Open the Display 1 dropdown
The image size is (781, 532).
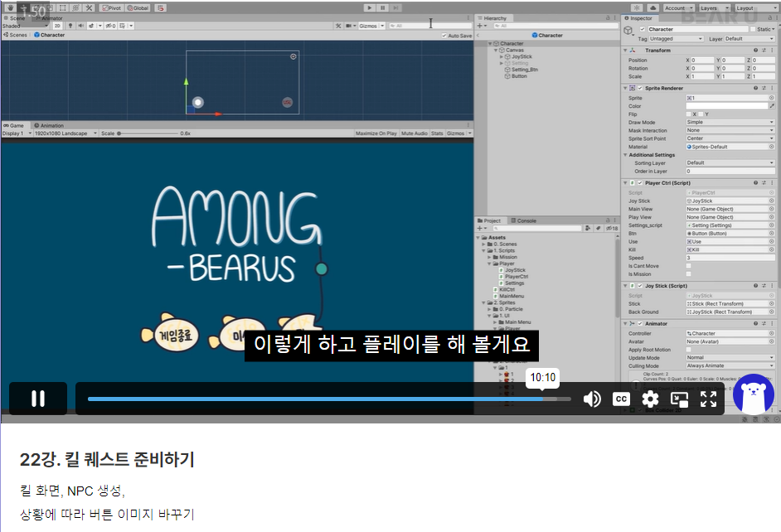pos(17,133)
